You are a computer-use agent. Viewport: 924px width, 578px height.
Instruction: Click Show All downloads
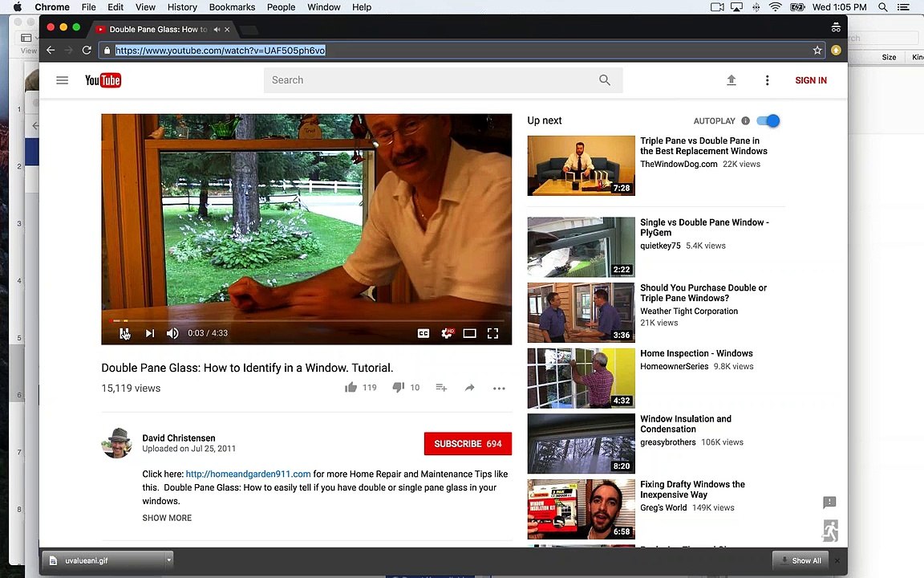coord(800,560)
